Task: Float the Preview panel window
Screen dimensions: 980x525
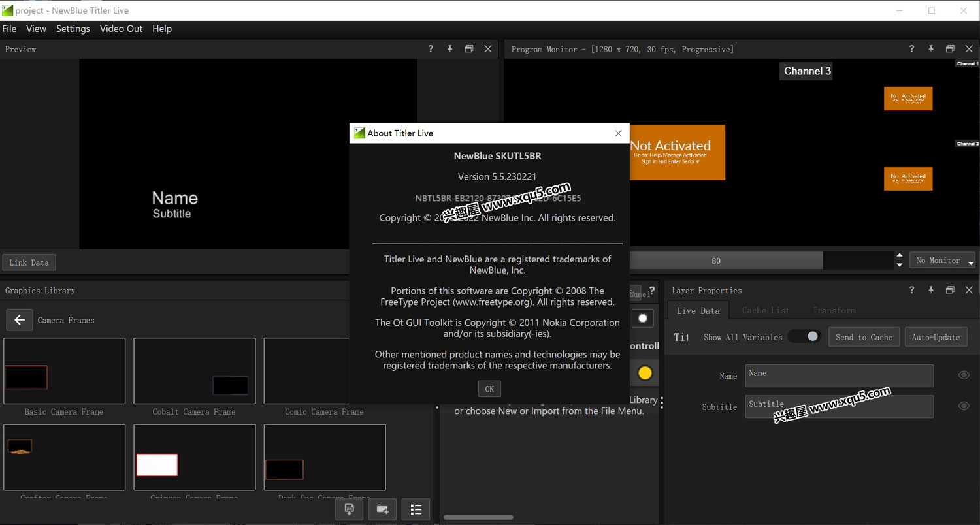Action: coord(468,49)
